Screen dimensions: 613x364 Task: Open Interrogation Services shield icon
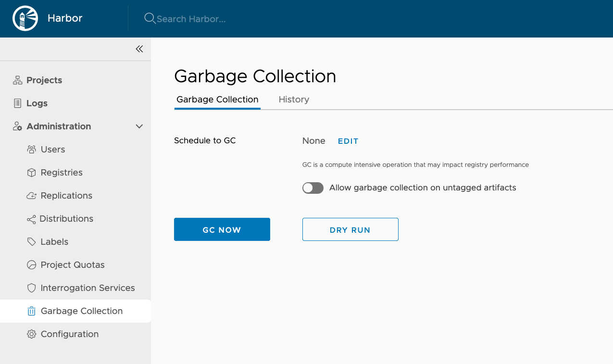click(x=31, y=288)
